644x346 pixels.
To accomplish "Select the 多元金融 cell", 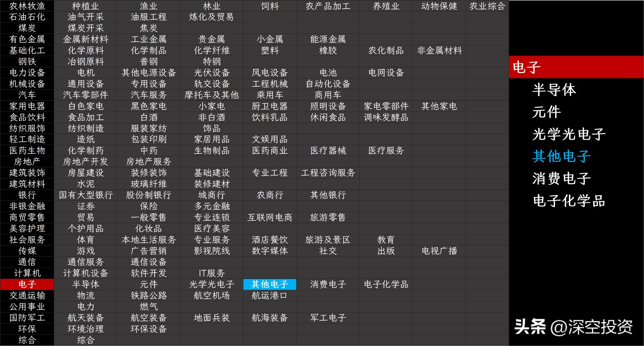I will 211,206.
